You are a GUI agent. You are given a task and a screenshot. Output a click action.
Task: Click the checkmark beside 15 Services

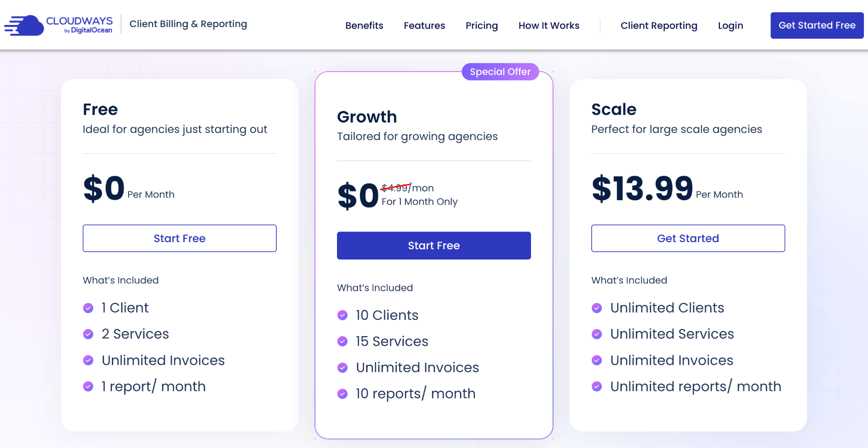tap(342, 341)
